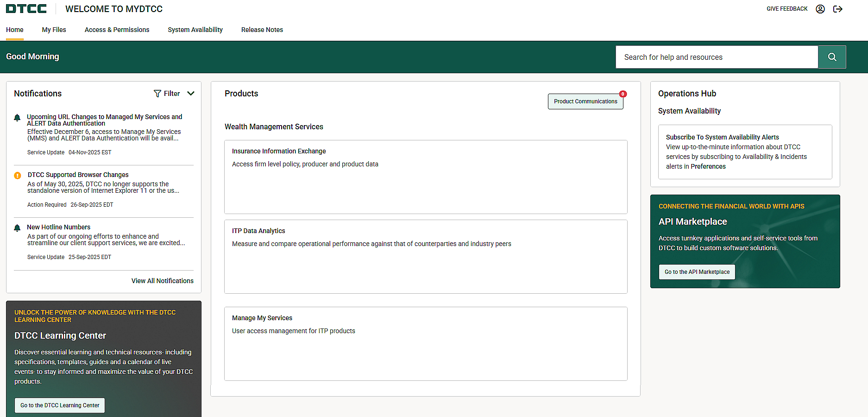Screen dimensions: 868x417
Task: Click the Search for help and resources field
Action: point(716,57)
